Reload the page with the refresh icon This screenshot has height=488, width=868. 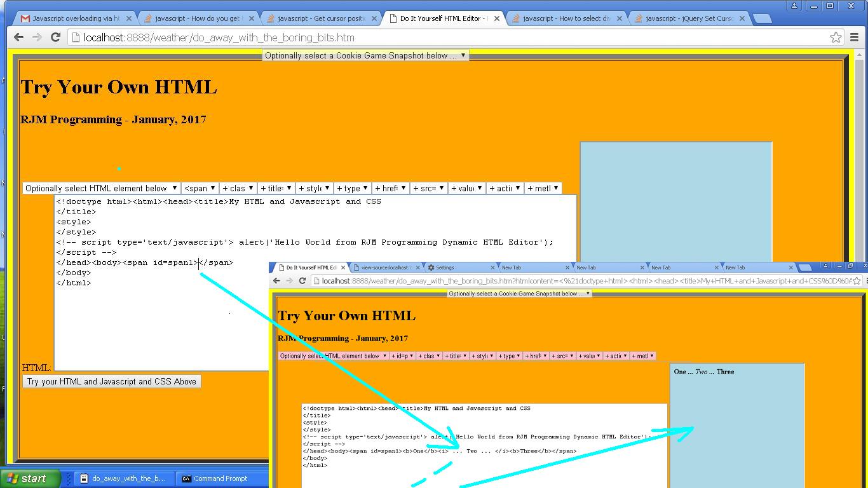point(55,37)
